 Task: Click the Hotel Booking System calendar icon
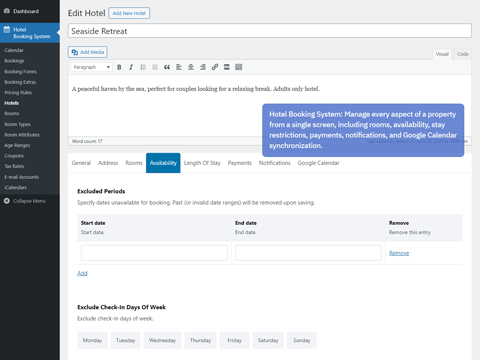pos(7,30)
